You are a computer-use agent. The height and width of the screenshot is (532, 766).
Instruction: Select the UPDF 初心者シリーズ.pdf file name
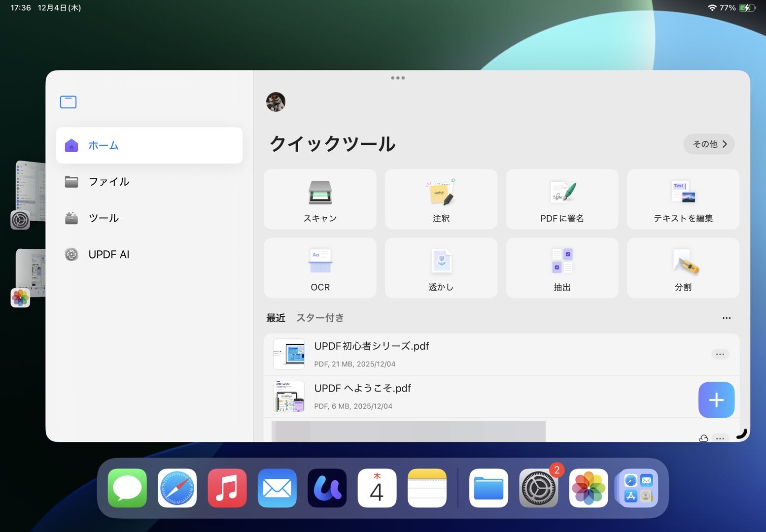pos(372,346)
